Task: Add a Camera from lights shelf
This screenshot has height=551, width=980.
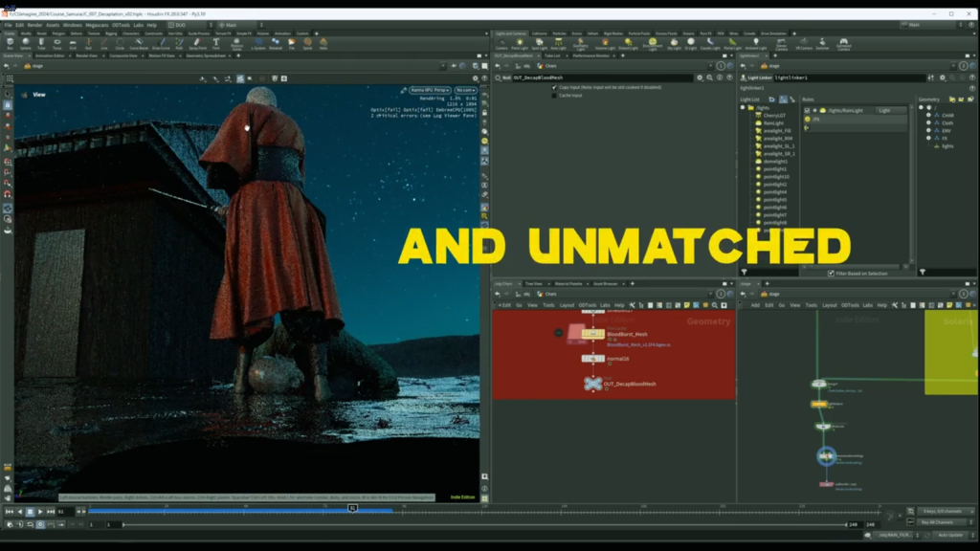Action: pyautogui.click(x=501, y=44)
